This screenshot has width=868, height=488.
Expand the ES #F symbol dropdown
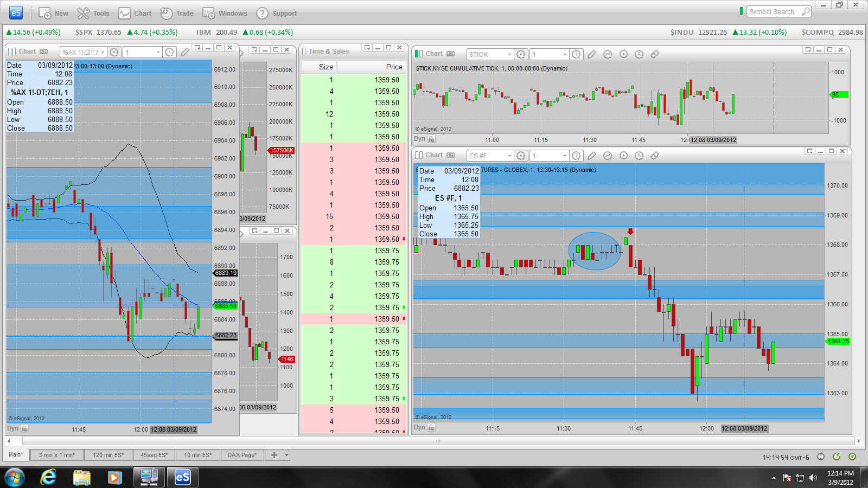pyautogui.click(x=509, y=156)
